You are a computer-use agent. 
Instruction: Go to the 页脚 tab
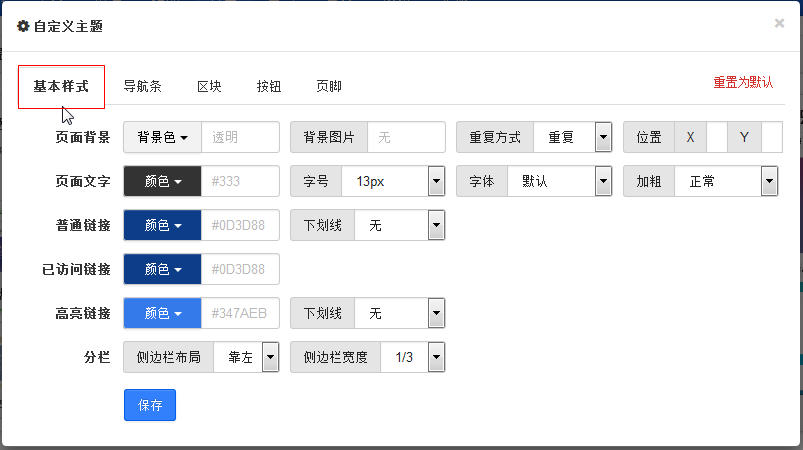329,86
